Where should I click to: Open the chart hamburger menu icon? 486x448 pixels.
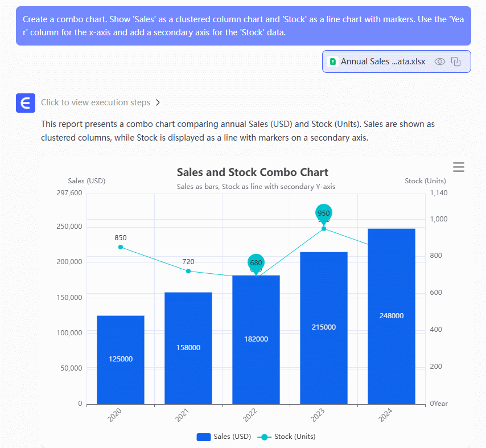click(x=458, y=167)
